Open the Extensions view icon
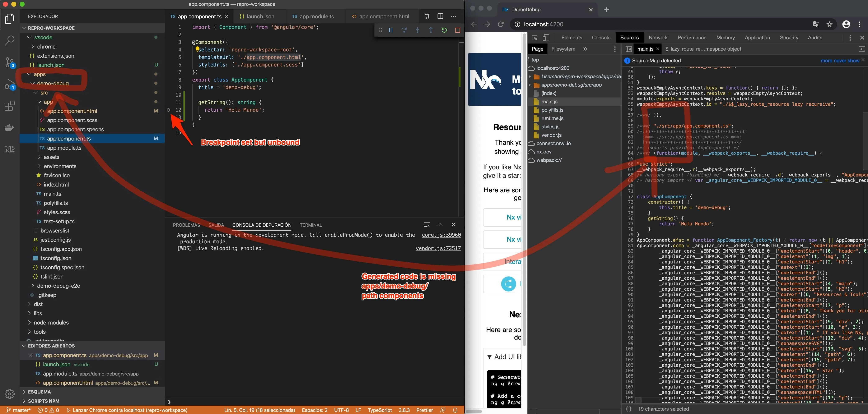This screenshot has width=868, height=414. click(x=10, y=106)
